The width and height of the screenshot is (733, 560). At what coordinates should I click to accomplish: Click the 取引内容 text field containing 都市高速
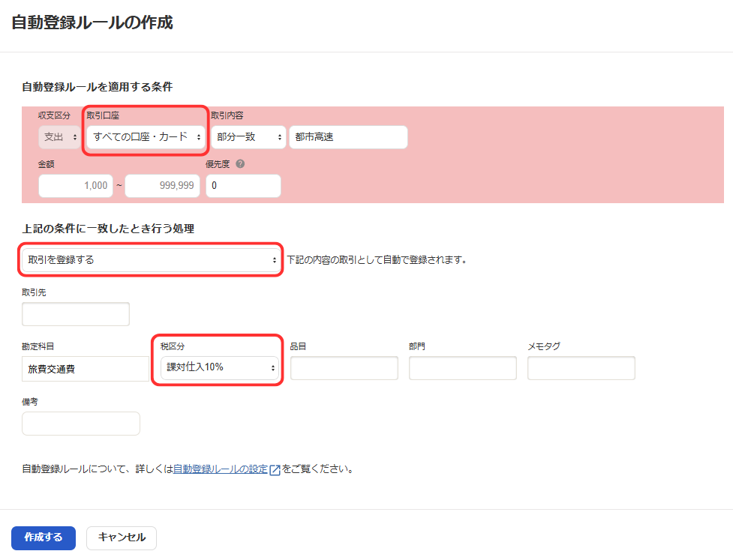347,137
